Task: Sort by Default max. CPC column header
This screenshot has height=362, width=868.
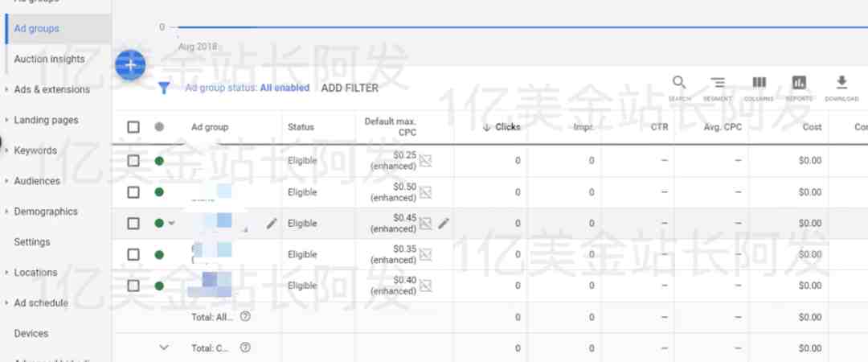Action: coord(391,127)
